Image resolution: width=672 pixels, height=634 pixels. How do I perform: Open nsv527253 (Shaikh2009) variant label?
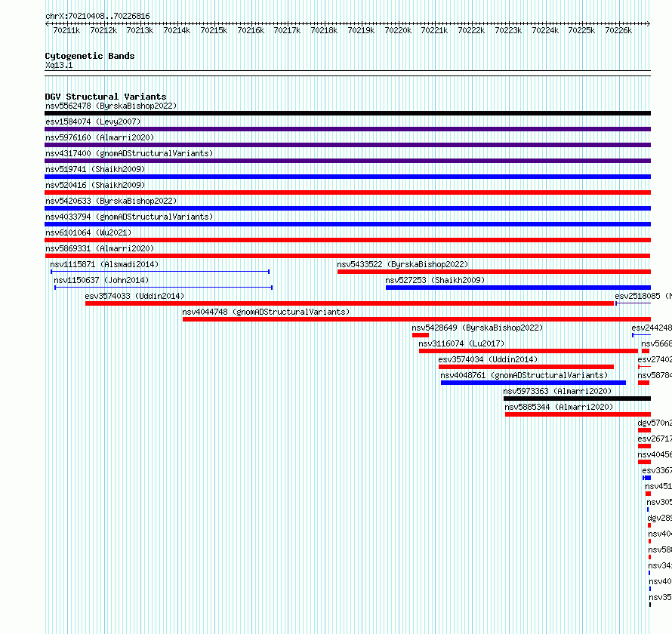pos(435,280)
